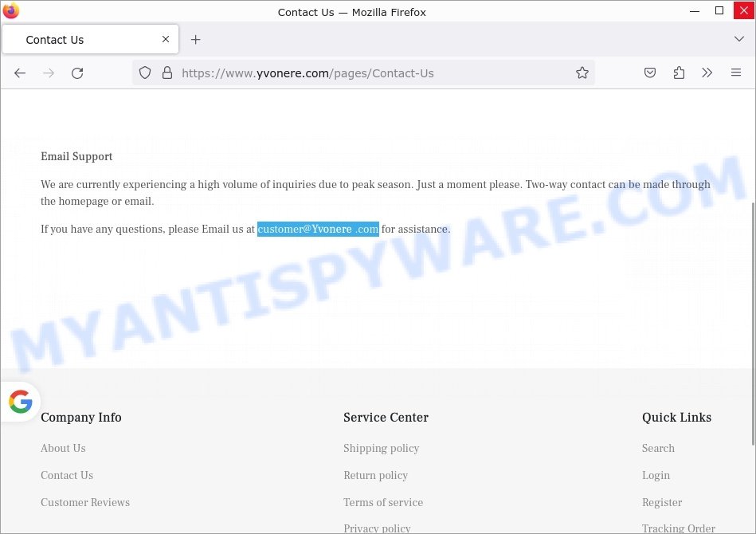Show more tools overflow chevron
The image size is (756, 534).
tap(707, 73)
